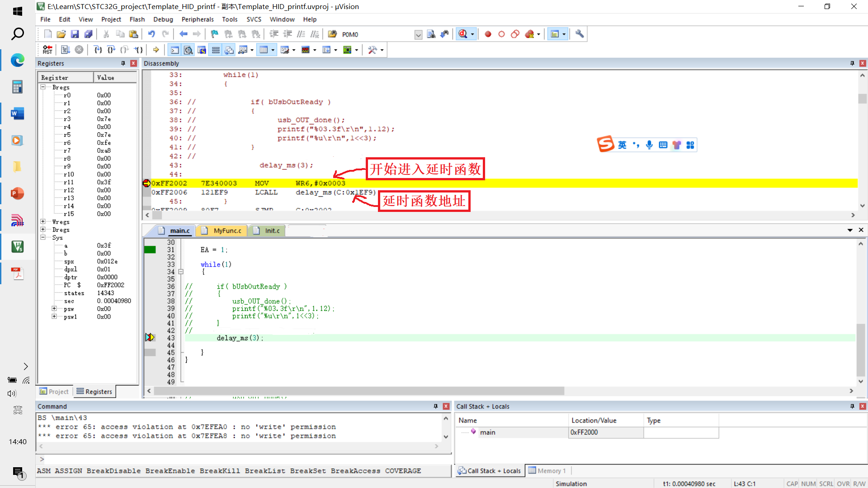Navigate backwards with the blue arrow
This screenshot has height=488, width=868.
(x=183, y=34)
